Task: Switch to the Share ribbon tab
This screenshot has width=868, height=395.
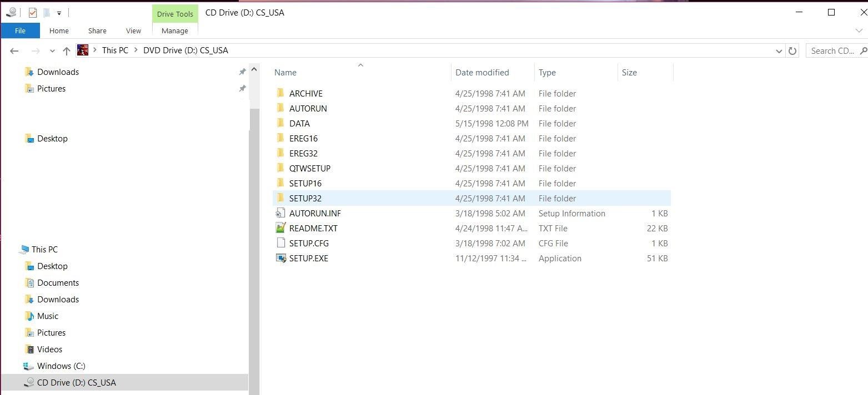Action: coord(97,31)
